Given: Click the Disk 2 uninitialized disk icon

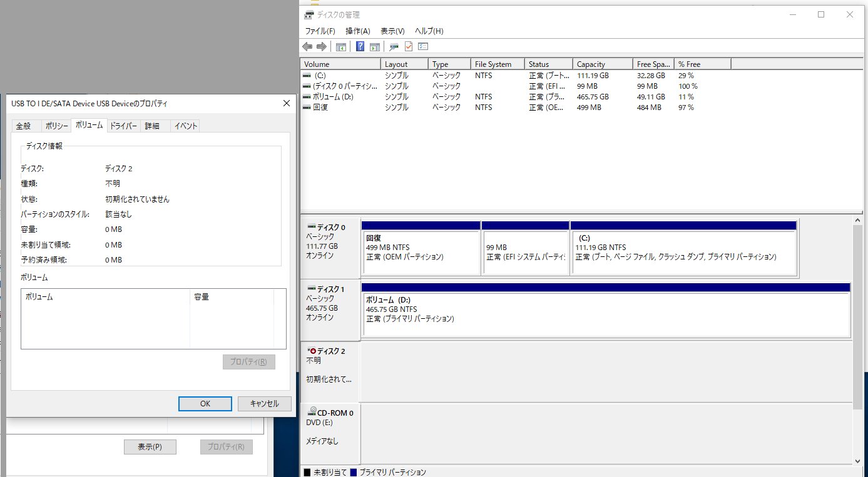Looking at the screenshot, I should [x=312, y=351].
